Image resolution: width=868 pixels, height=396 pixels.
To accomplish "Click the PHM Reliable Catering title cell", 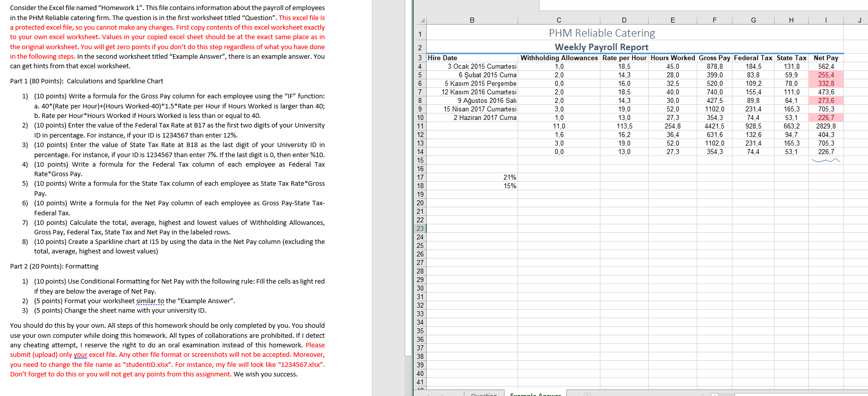I will [x=602, y=33].
